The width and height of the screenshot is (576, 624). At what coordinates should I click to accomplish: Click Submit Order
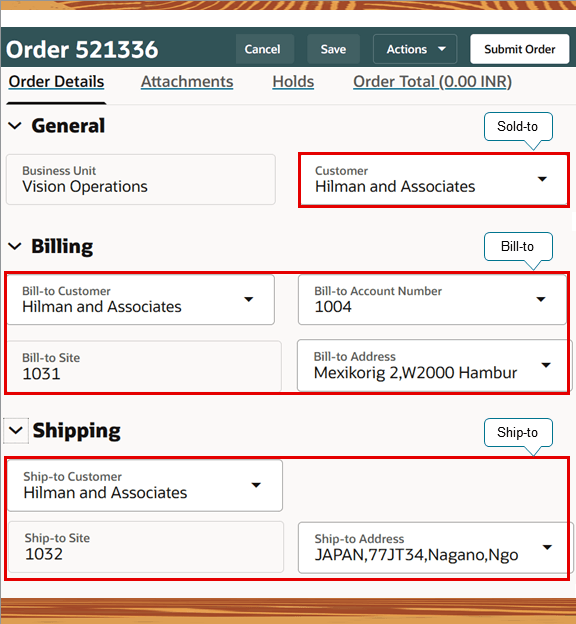click(519, 49)
